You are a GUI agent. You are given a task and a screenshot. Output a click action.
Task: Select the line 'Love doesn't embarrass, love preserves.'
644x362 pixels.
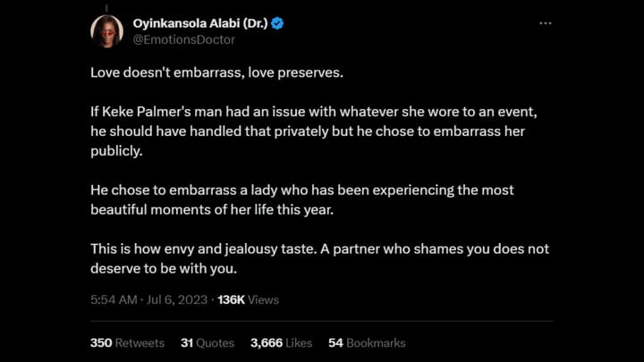click(x=216, y=72)
